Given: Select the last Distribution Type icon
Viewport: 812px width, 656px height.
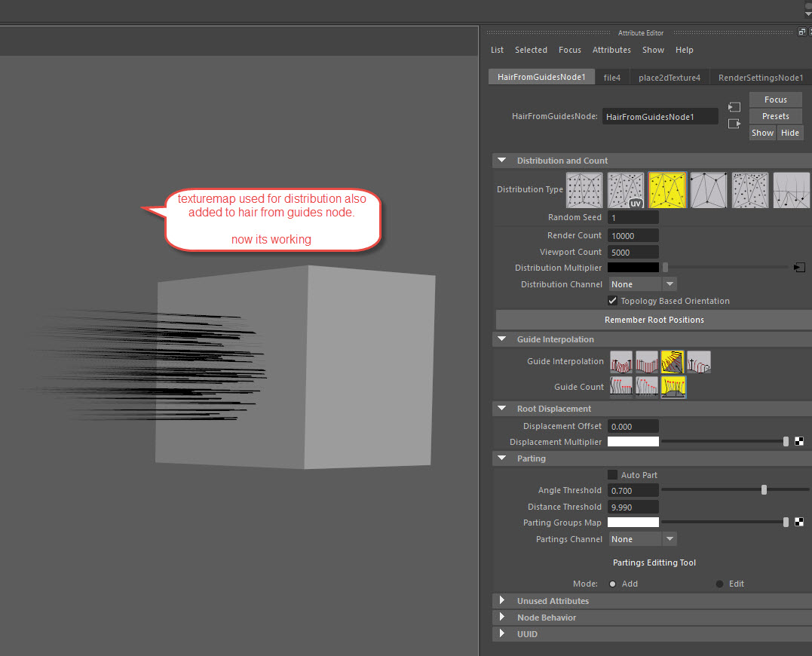Looking at the screenshot, I should pyautogui.click(x=791, y=190).
